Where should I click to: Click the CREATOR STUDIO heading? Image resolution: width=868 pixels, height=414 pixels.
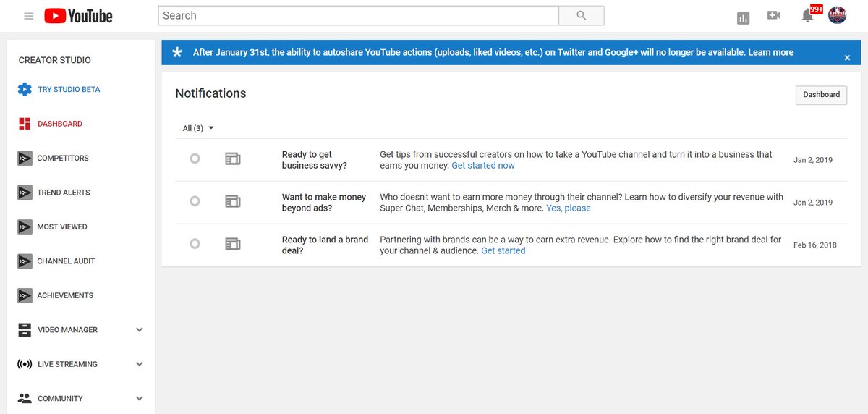click(x=55, y=60)
